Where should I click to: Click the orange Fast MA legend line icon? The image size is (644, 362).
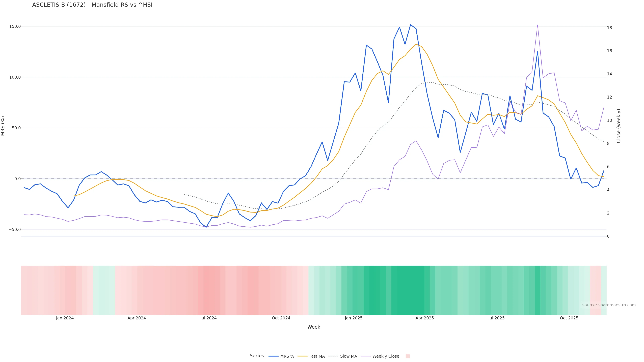303,356
